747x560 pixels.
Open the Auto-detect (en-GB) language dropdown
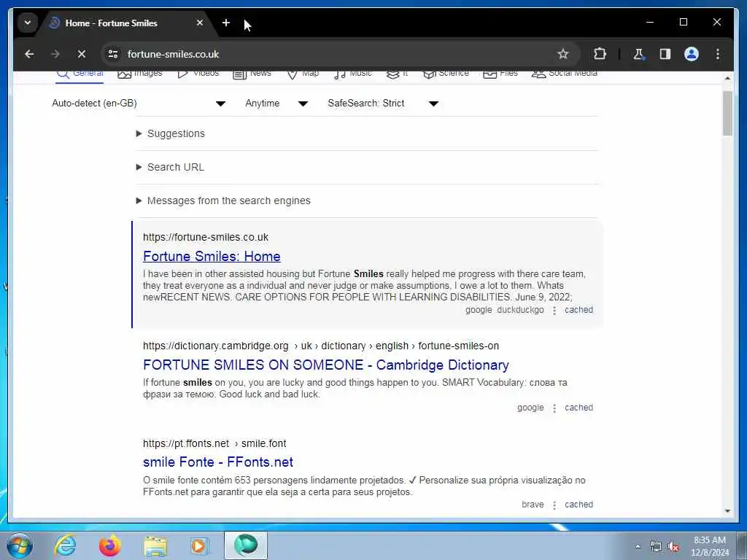[x=139, y=104]
